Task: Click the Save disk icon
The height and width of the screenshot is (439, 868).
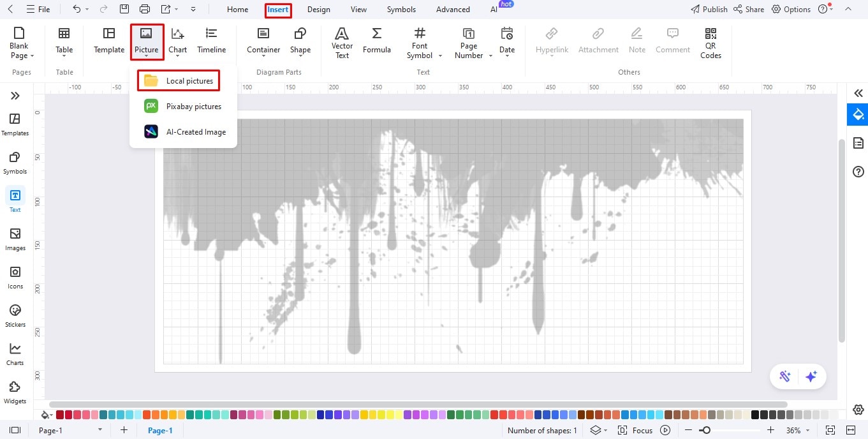Action: pos(124,9)
